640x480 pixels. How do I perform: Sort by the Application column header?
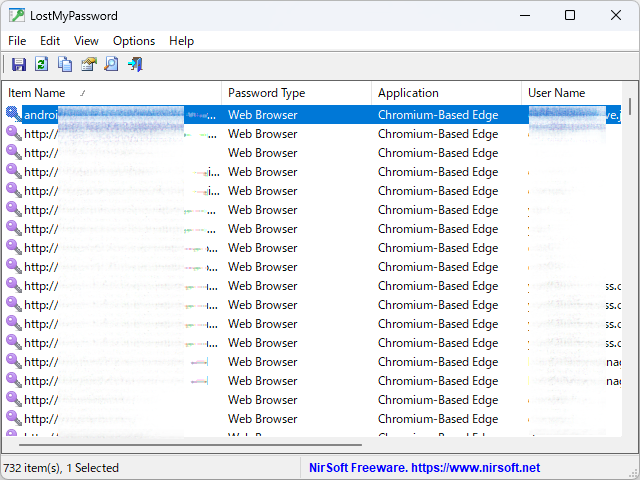pyautogui.click(x=445, y=93)
